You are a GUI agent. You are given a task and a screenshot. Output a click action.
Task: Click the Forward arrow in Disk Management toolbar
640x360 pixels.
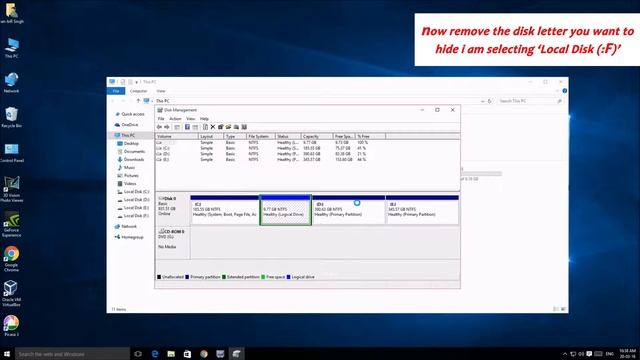(167, 127)
